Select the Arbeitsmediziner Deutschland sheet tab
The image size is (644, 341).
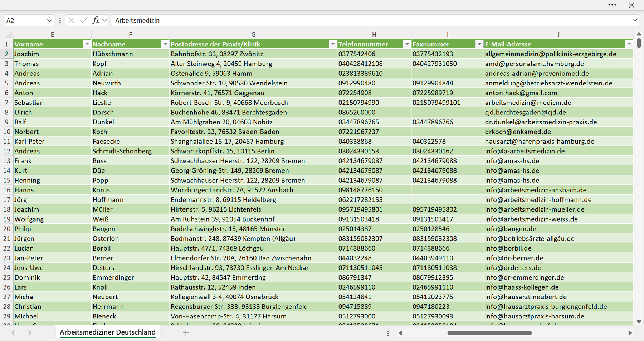pyautogui.click(x=108, y=332)
